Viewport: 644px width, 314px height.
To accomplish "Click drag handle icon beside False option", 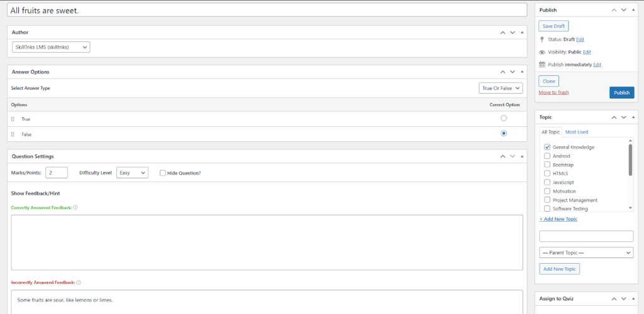I will [13, 134].
